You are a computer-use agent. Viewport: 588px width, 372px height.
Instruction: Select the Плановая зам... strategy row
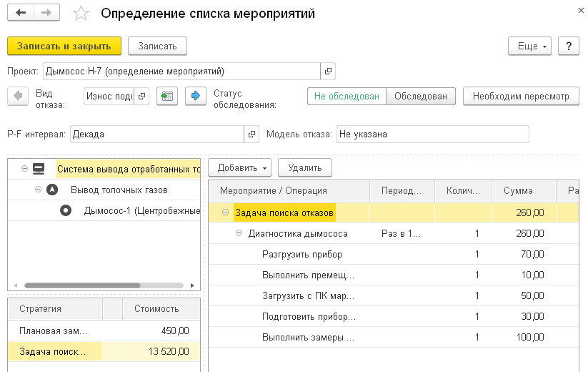coord(104,331)
